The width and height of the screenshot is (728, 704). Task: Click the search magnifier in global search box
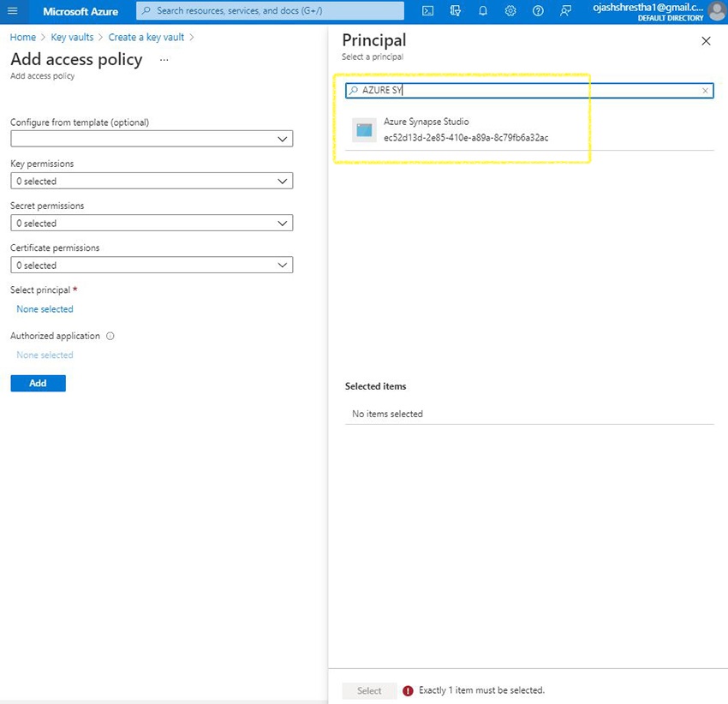point(146,10)
